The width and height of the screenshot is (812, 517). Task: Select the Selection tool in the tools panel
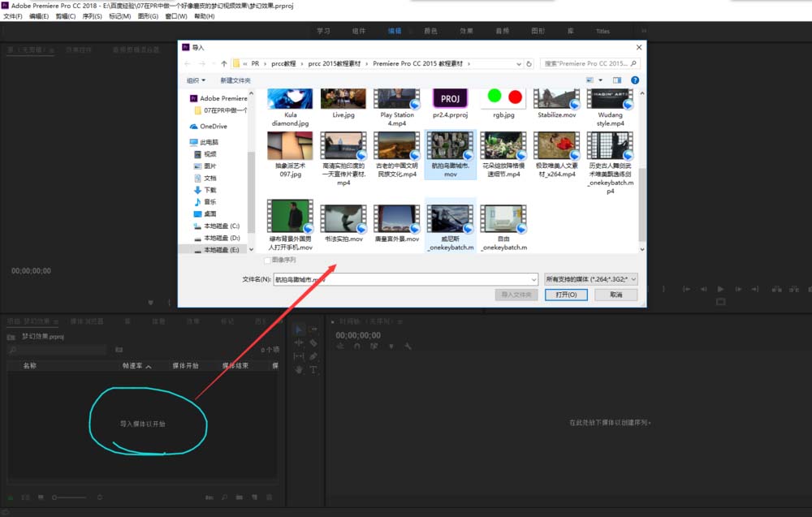(299, 329)
